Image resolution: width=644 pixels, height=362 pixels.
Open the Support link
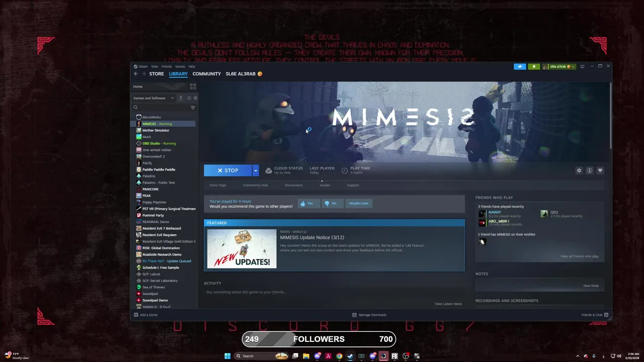tap(353, 185)
